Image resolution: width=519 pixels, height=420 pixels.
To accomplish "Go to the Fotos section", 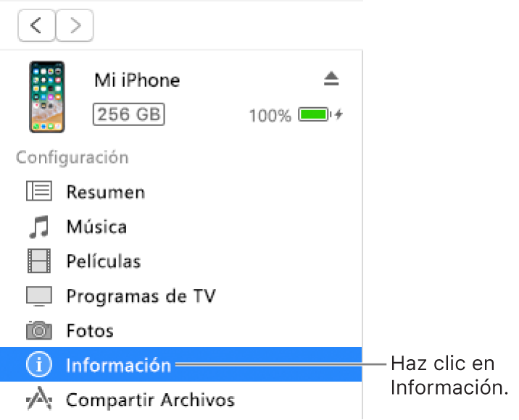I will click(x=90, y=330).
